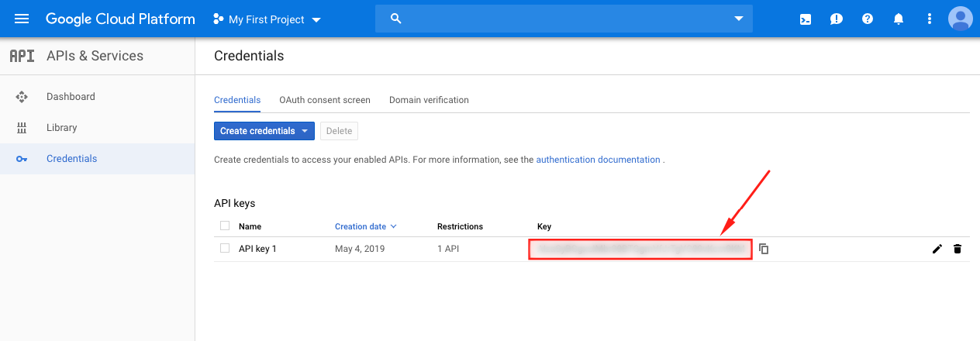Click the 1 API restrictions cell
The width and height of the screenshot is (980, 341).
point(449,249)
